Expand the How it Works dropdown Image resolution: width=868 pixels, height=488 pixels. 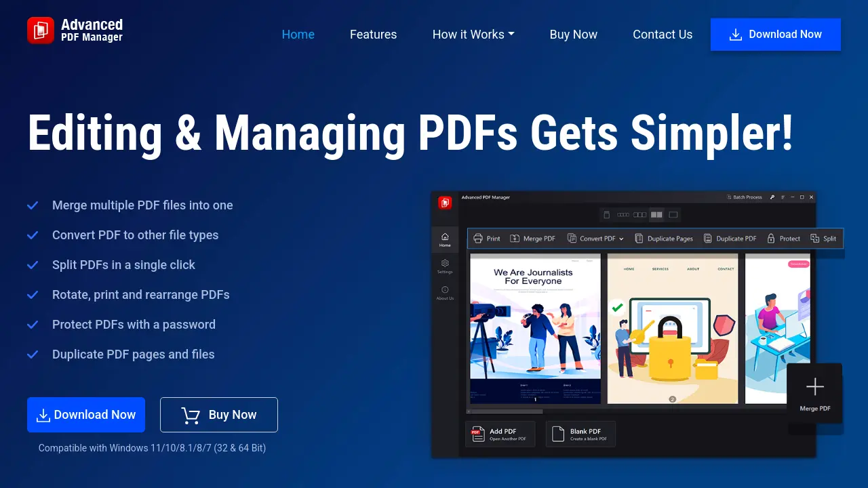[x=473, y=35]
